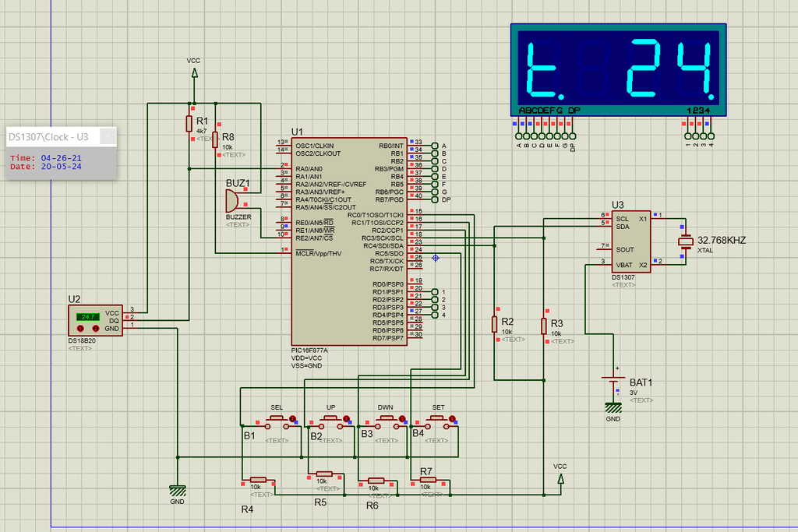Select the GND terminal at bottom left

coord(178,490)
